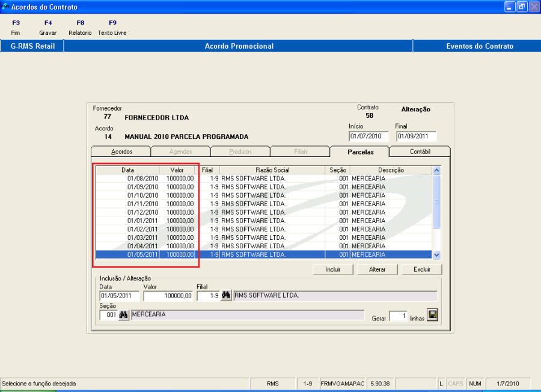Switch to the Acordos tab
The image size is (541, 392).
(121, 152)
